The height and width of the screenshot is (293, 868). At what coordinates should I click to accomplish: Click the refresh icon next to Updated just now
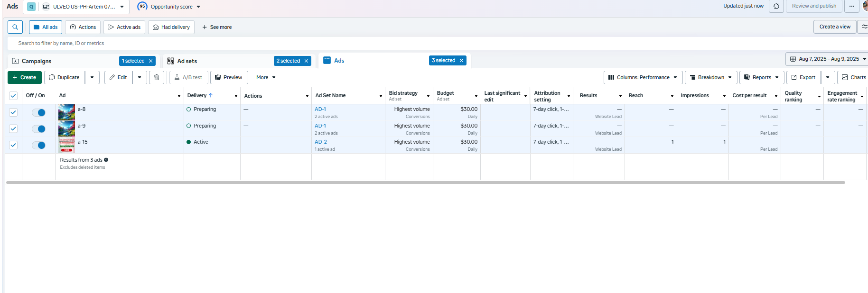coord(776,6)
